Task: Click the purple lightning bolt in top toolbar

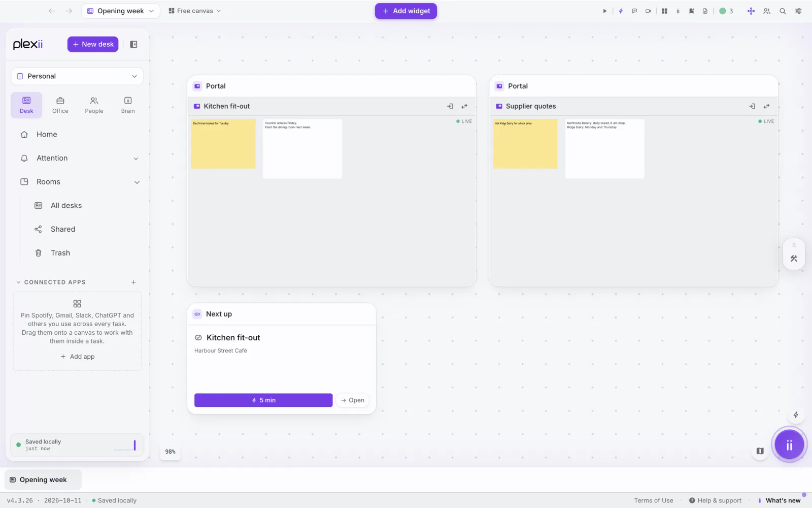Action: [620, 11]
